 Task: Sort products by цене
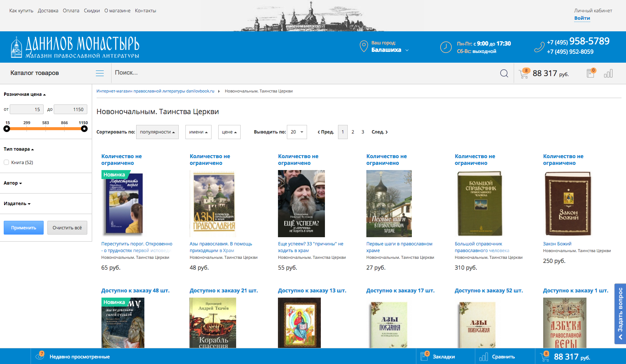(x=229, y=132)
